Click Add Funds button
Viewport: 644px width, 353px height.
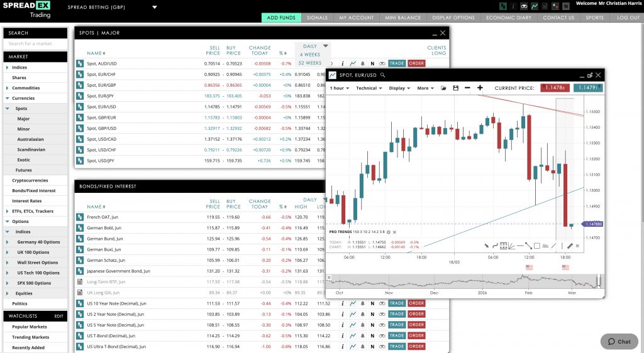tap(281, 18)
